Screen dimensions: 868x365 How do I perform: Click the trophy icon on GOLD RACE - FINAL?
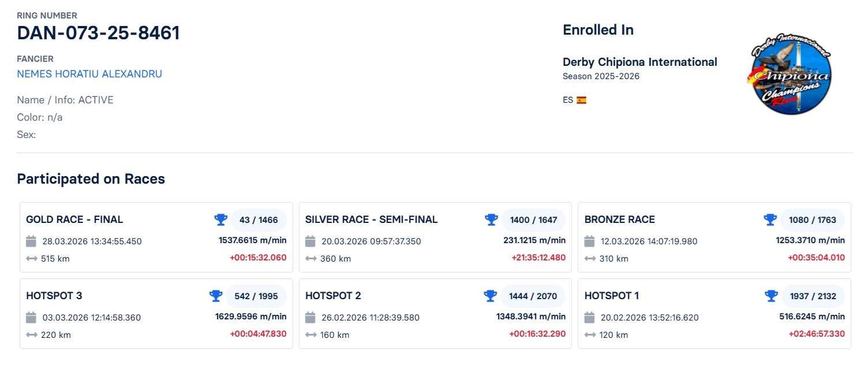click(220, 219)
